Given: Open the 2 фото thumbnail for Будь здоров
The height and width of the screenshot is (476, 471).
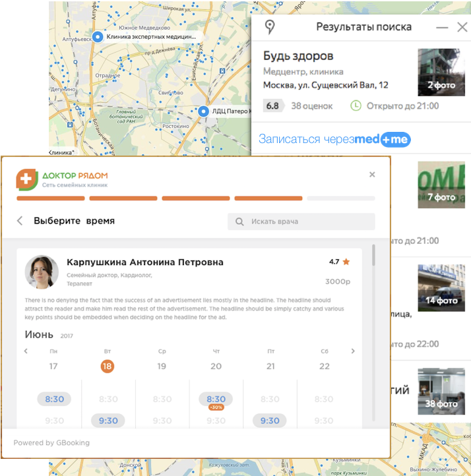Looking at the screenshot, I should point(441,72).
